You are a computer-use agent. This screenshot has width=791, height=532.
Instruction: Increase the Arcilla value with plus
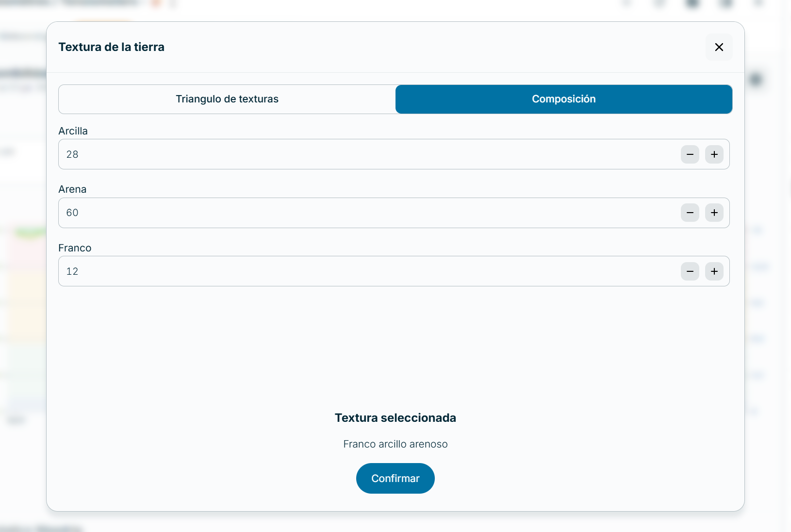tap(714, 154)
